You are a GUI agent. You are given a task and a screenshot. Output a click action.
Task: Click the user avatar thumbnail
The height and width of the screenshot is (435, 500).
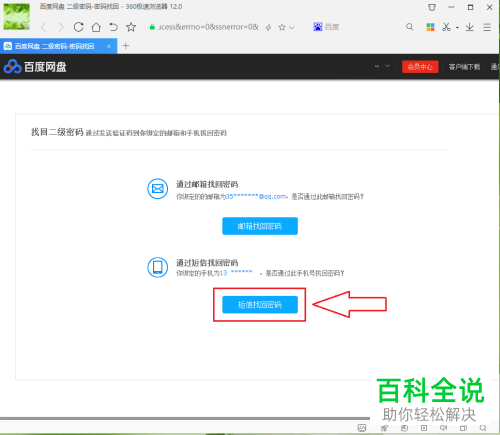(16, 16)
